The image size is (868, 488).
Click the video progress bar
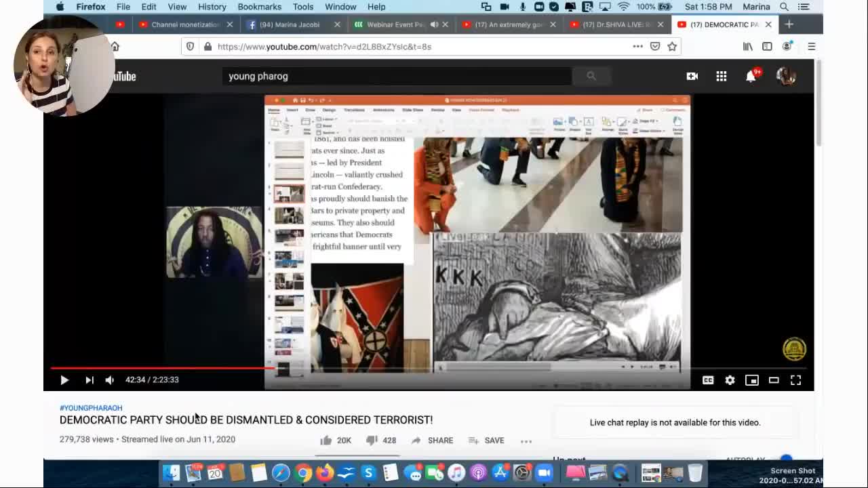click(429, 368)
